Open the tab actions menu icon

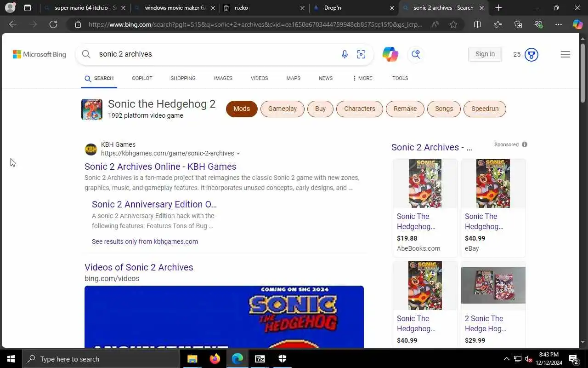point(28,8)
